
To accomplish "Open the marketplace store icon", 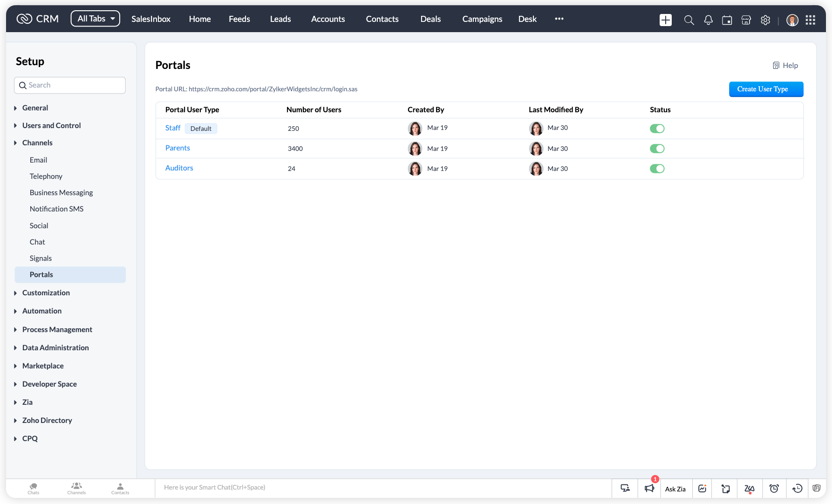I will click(x=746, y=20).
